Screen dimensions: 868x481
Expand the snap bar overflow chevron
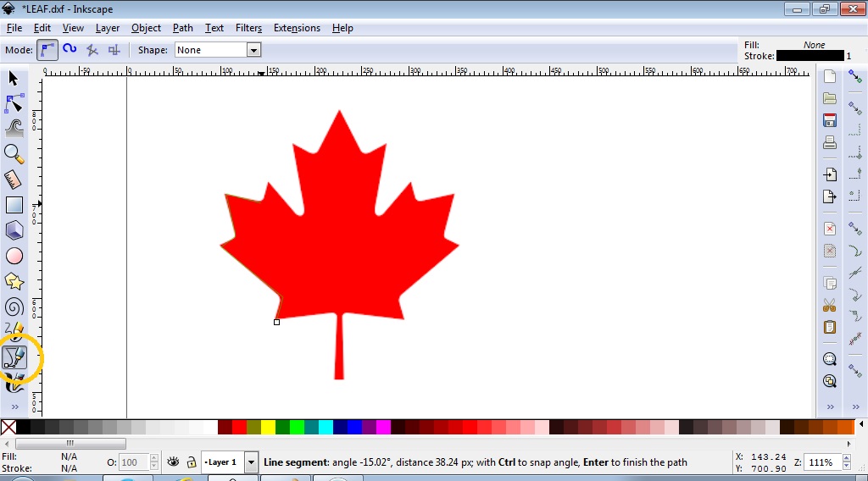click(x=856, y=407)
